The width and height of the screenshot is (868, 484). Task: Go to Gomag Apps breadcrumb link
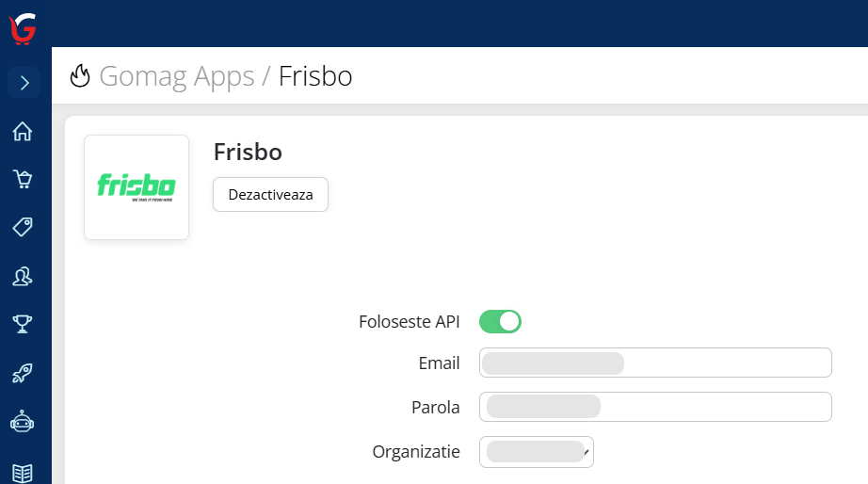[x=177, y=76]
